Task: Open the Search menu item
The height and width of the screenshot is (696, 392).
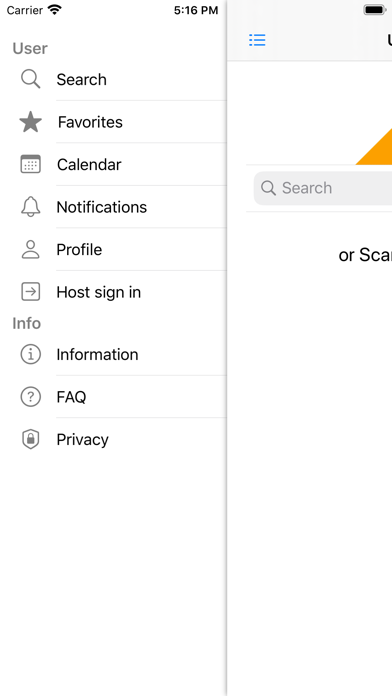Action: [113, 79]
